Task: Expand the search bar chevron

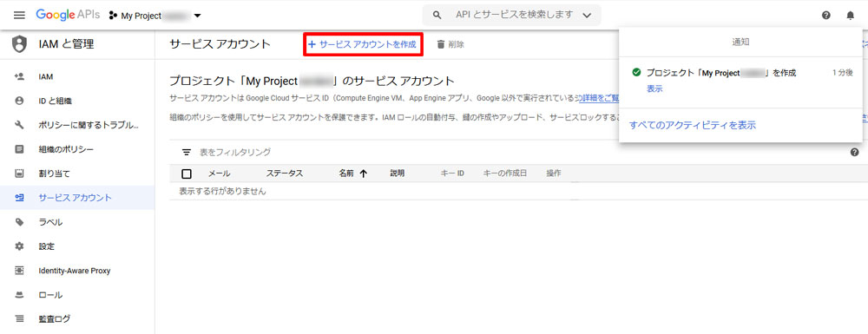Action: coord(587,16)
